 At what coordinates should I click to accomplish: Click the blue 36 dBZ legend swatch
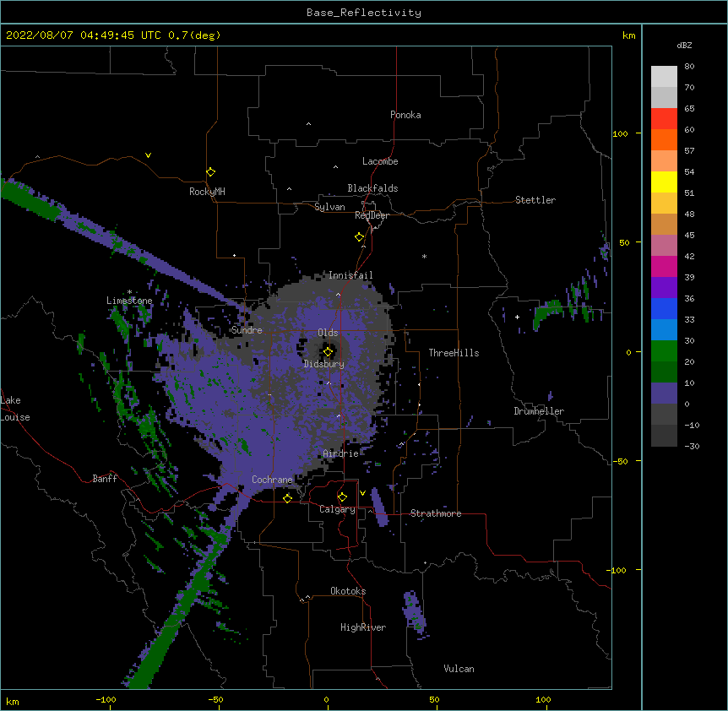[664, 308]
